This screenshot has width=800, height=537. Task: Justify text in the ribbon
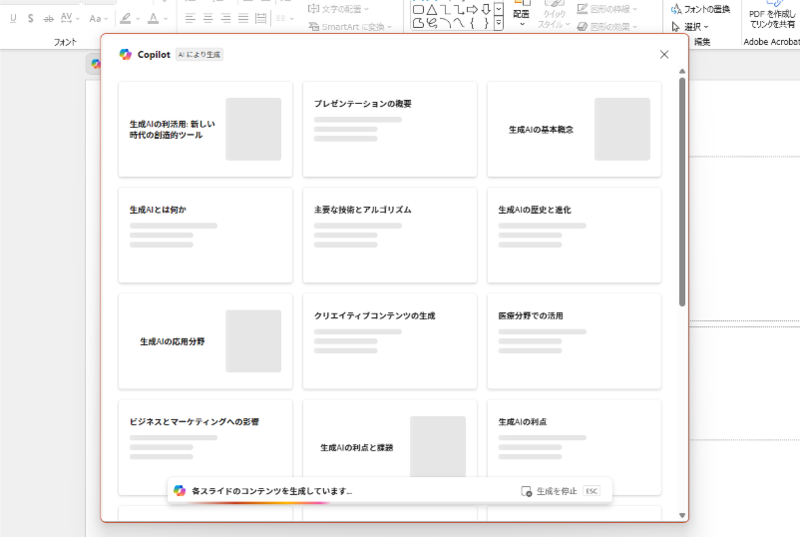click(x=243, y=18)
